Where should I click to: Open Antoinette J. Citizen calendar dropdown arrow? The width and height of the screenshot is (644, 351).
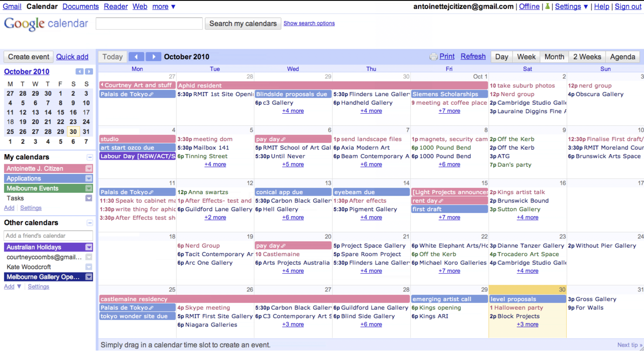pyautogui.click(x=89, y=168)
